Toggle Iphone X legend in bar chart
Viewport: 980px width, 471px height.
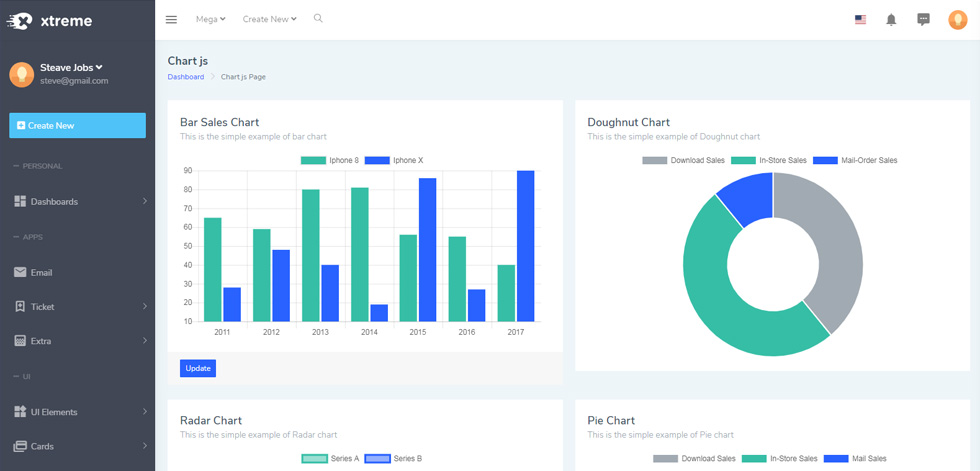(394, 161)
